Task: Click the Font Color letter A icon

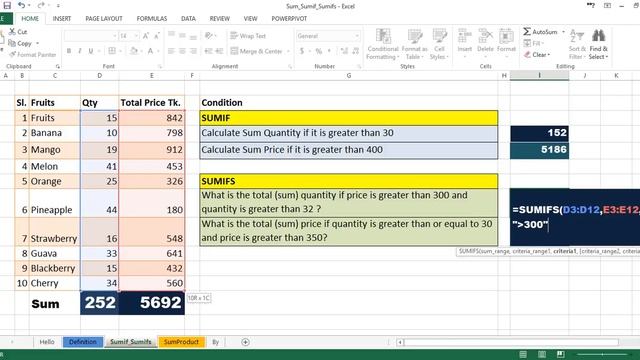Action: point(150,51)
